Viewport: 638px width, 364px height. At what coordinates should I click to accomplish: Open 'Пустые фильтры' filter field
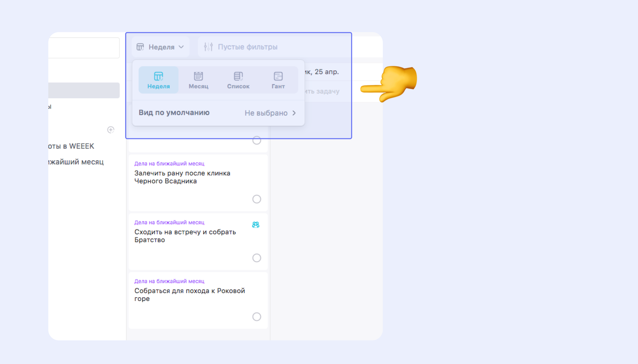[247, 47]
